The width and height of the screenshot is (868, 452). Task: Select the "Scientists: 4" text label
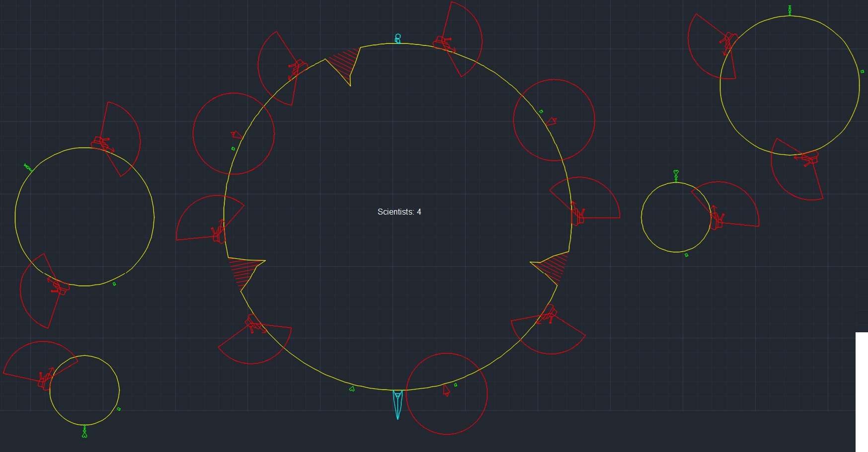399,212
